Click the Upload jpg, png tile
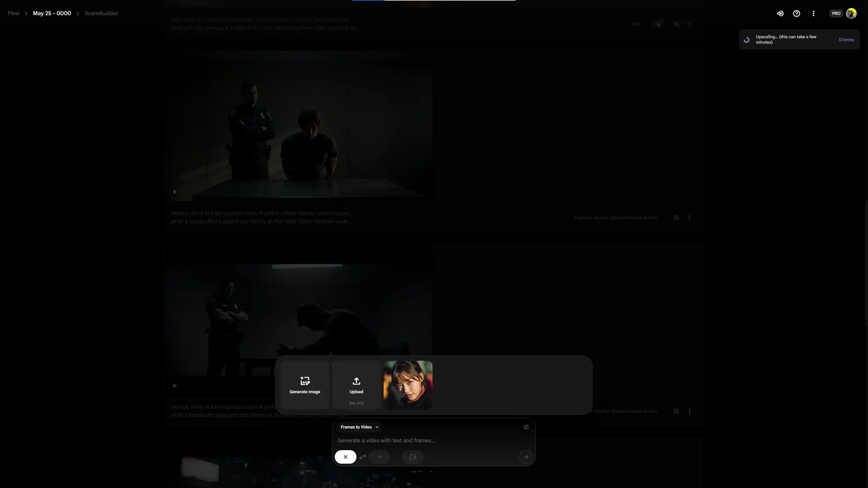 356,385
